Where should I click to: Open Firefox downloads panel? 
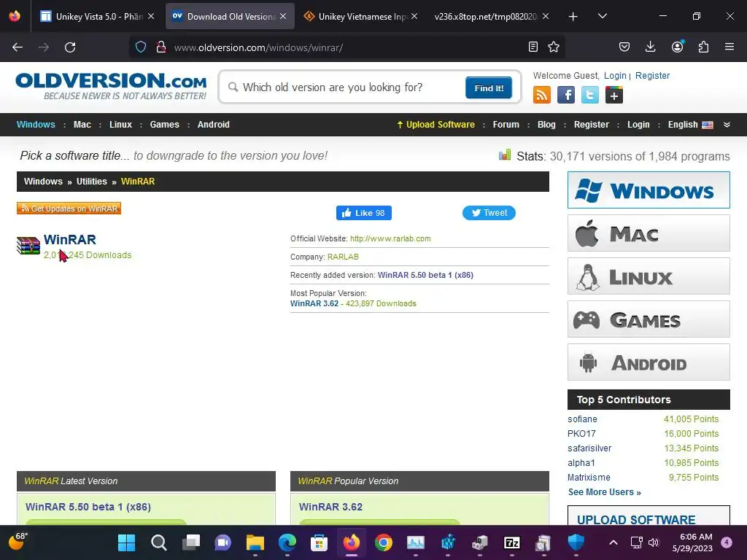(x=650, y=47)
